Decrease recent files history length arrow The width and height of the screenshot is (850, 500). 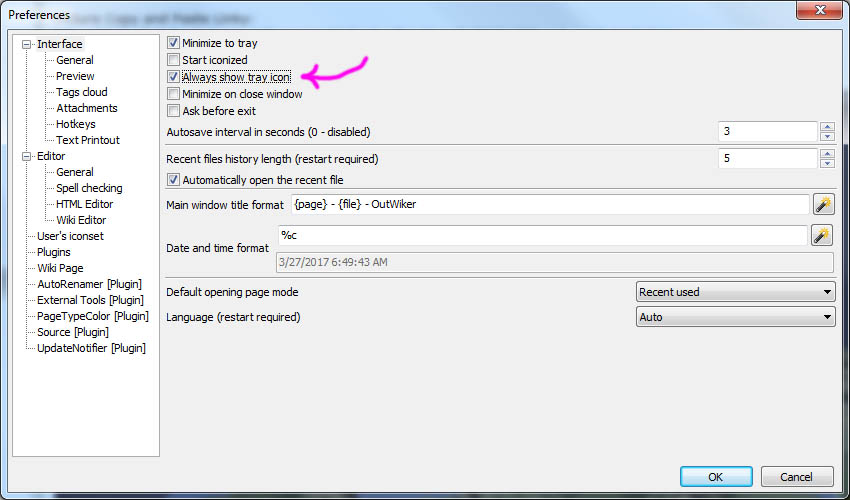827,163
